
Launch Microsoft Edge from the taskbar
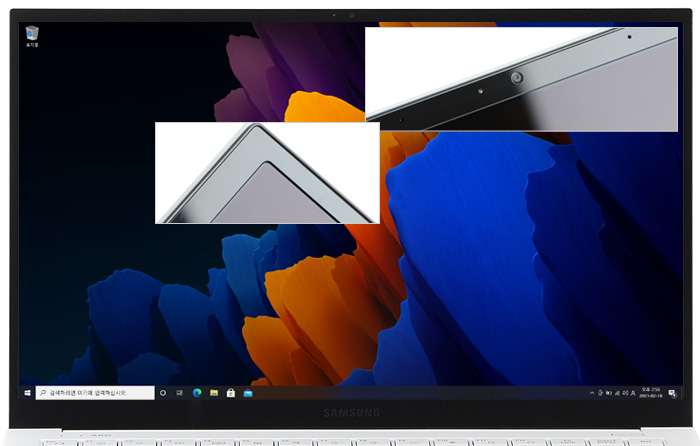197,393
